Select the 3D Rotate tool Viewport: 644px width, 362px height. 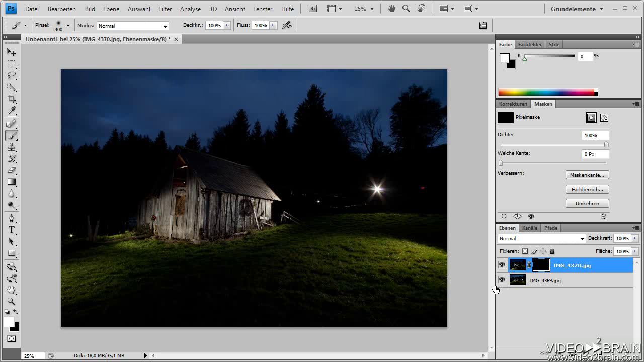coord(11,266)
